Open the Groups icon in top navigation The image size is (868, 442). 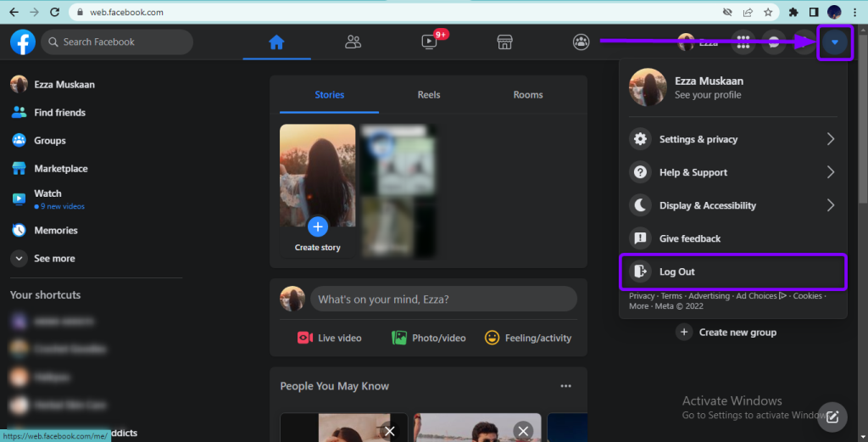(581, 42)
